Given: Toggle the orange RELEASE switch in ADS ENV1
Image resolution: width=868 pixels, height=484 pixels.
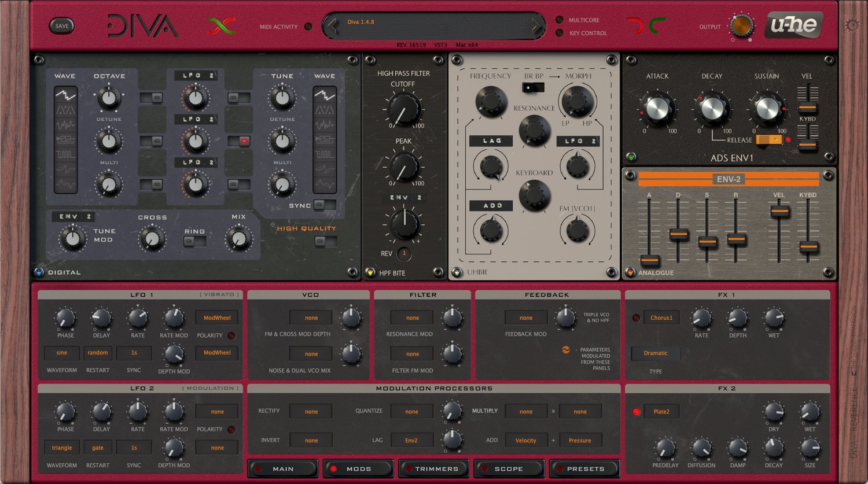Looking at the screenshot, I should pos(769,139).
